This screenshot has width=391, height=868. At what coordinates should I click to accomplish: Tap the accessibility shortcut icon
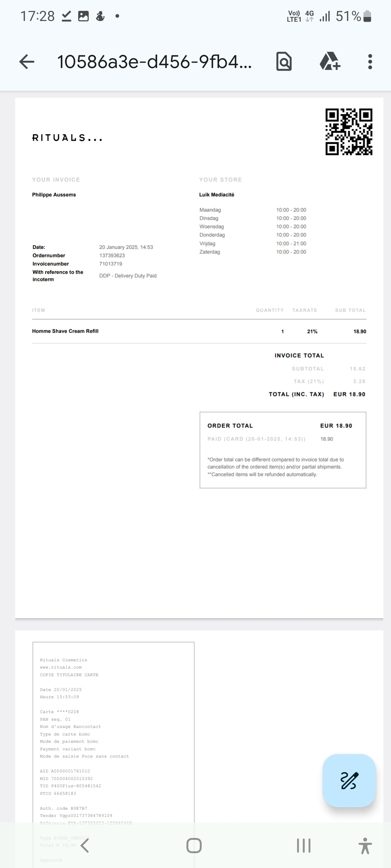pos(365,846)
